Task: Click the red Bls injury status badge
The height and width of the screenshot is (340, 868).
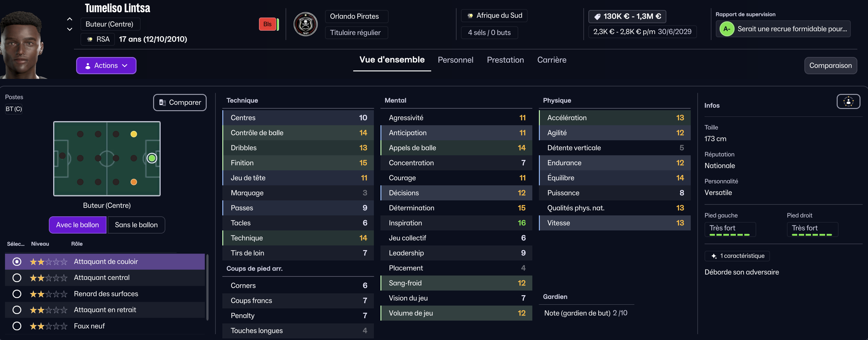Action: (x=267, y=24)
